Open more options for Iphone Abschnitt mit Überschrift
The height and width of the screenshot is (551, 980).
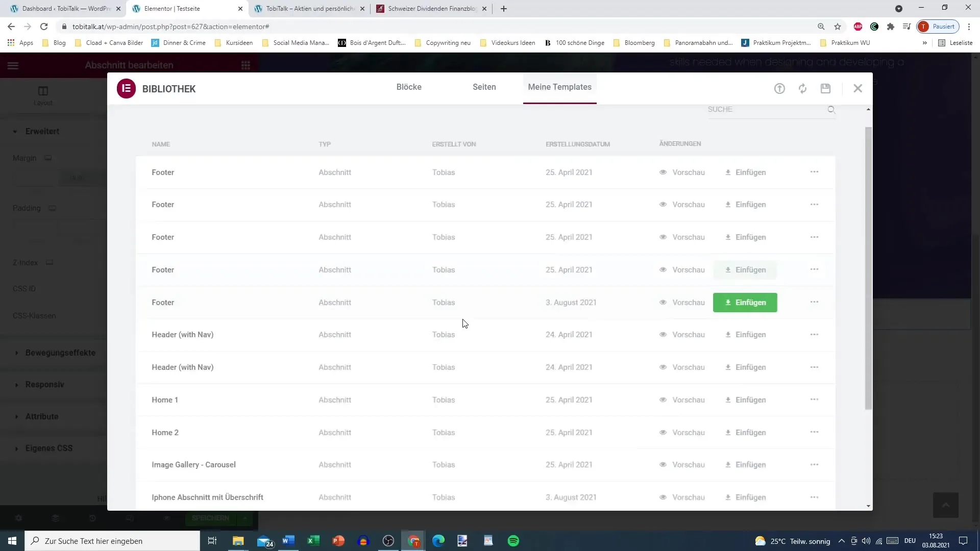[814, 497]
